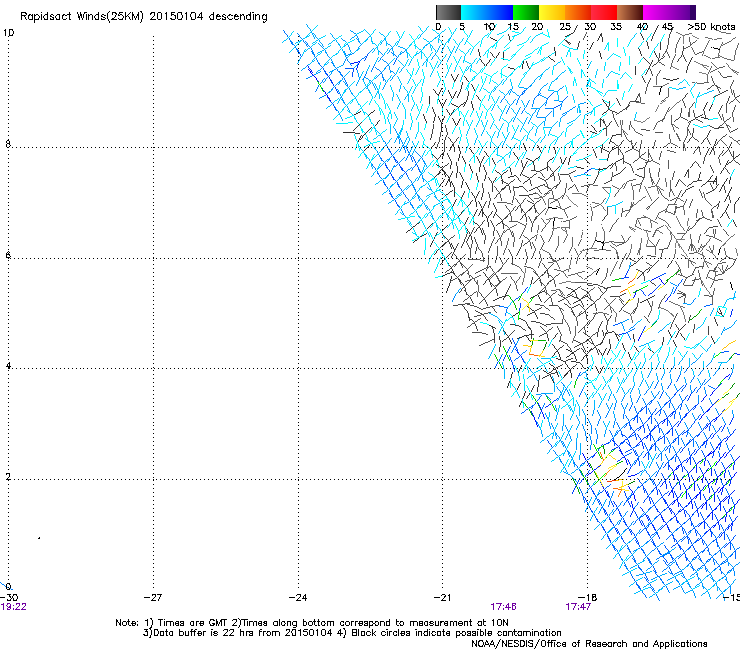Click the red 30-35 knots legend swatch
740x650 pixels.
point(604,12)
